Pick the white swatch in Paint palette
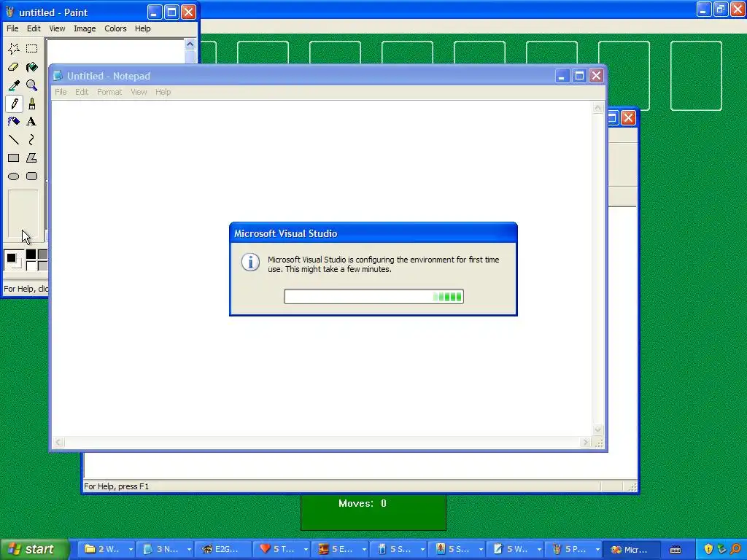Screen dimensions: 747x560 (x=31, y=265)
